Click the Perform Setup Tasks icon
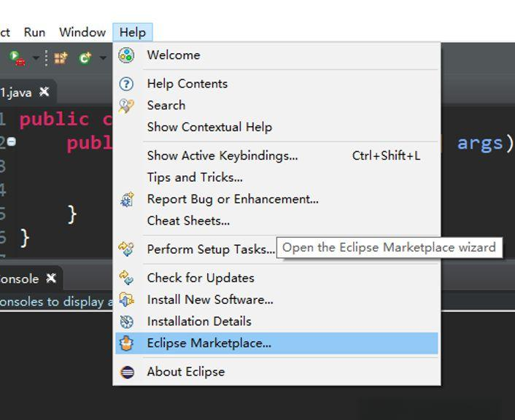 click(x=126, y=249)
